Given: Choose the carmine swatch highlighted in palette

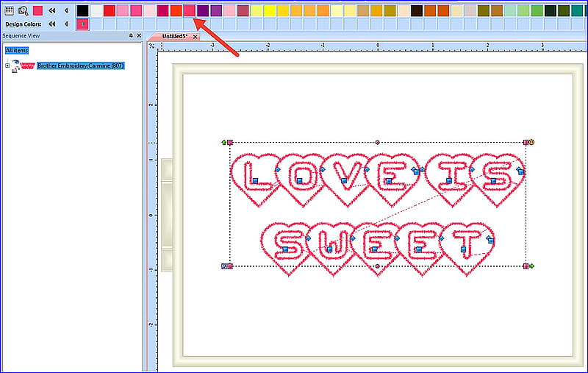Looking at the screenshot, I should pos(190,10).
